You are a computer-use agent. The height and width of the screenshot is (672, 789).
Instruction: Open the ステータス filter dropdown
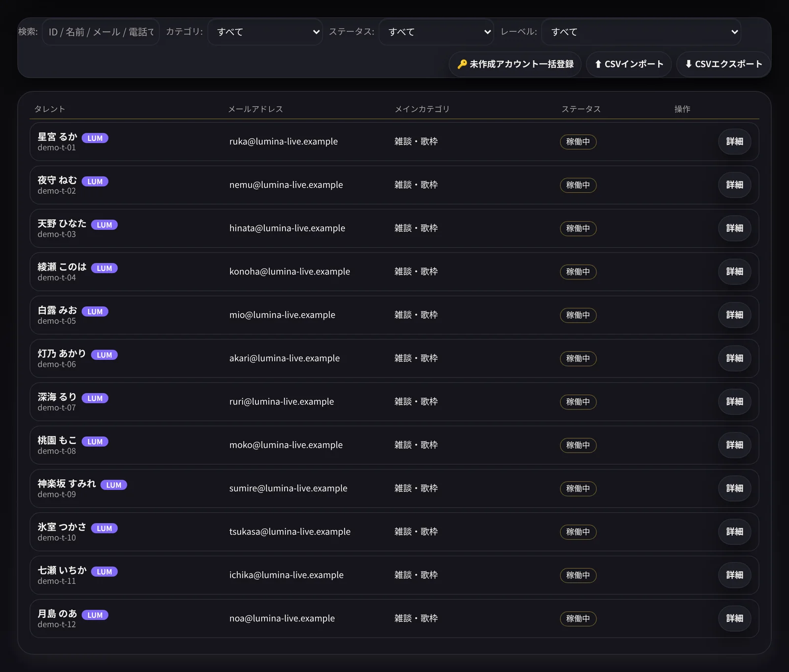pos(436,32)
